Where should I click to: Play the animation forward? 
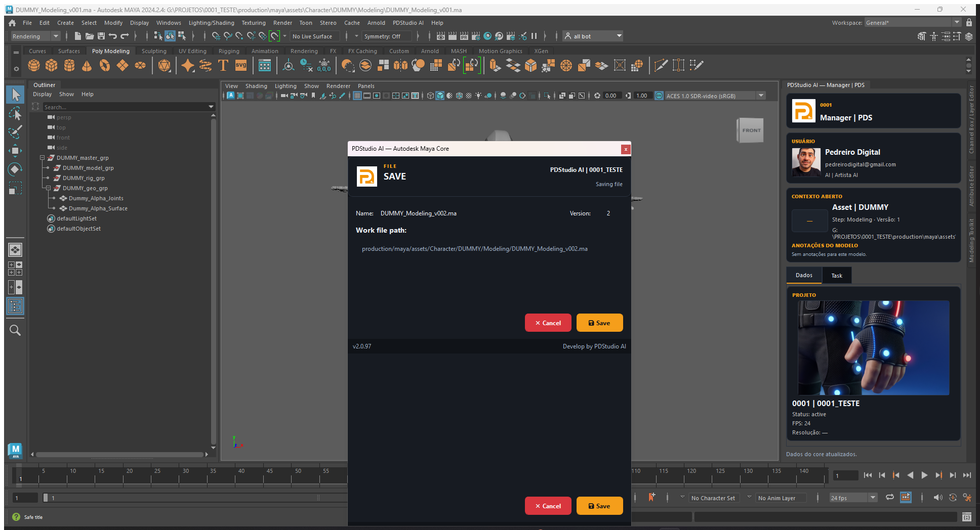(924, 475)
